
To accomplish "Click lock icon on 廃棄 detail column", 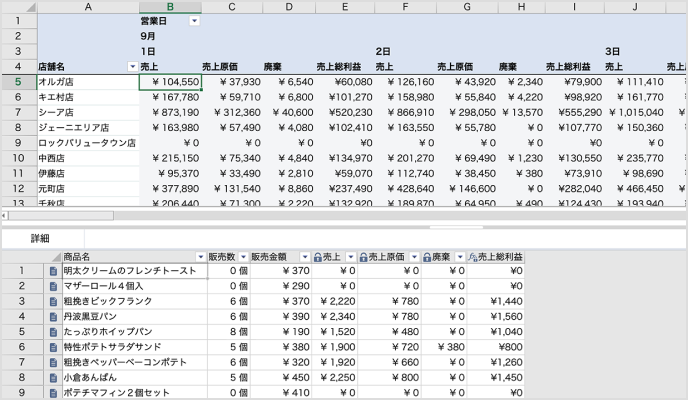I will point(425,257).
